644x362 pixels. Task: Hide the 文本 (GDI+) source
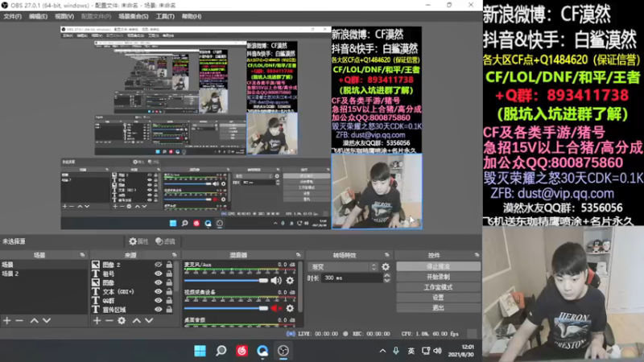coord(158,291)
